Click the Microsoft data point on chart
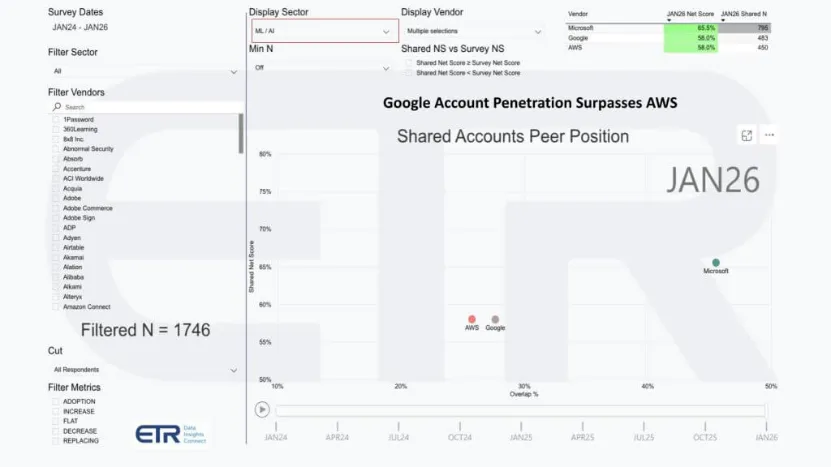This screenshot has width=831, height=468. pos(716,262)
